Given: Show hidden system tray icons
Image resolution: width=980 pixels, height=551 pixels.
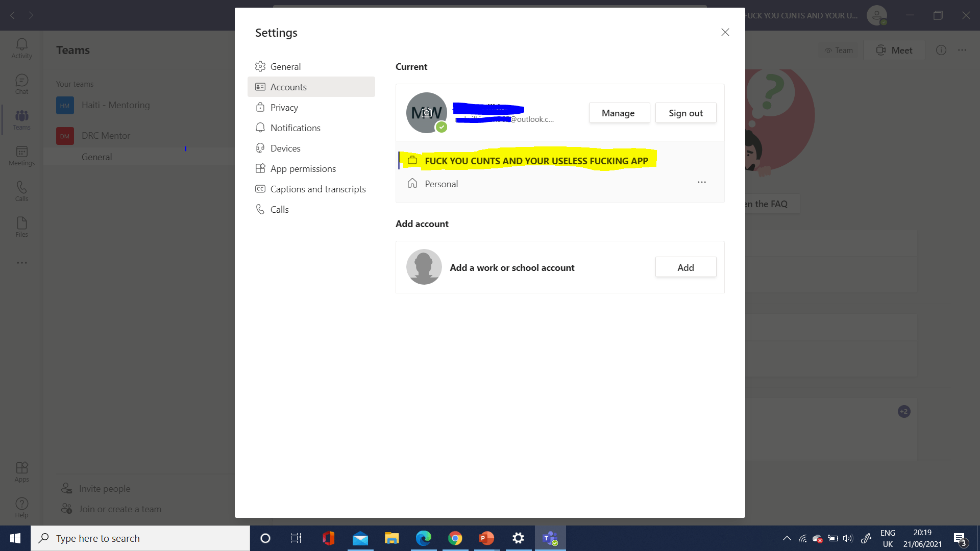Looking at the screenshot, I should pos(787,538).
